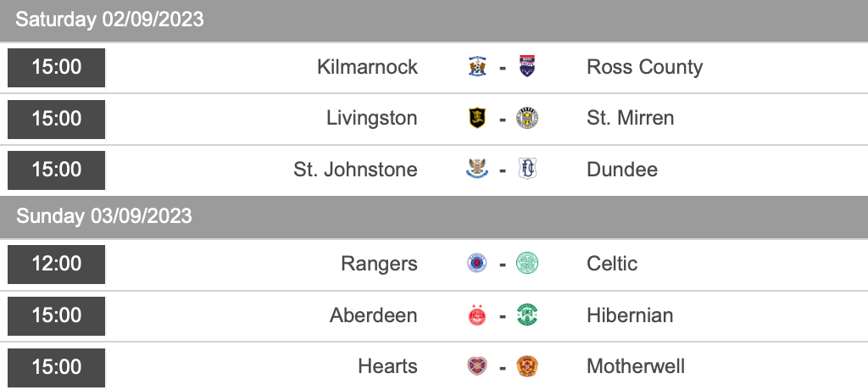Open the Celtic team link

click(612, 264)
